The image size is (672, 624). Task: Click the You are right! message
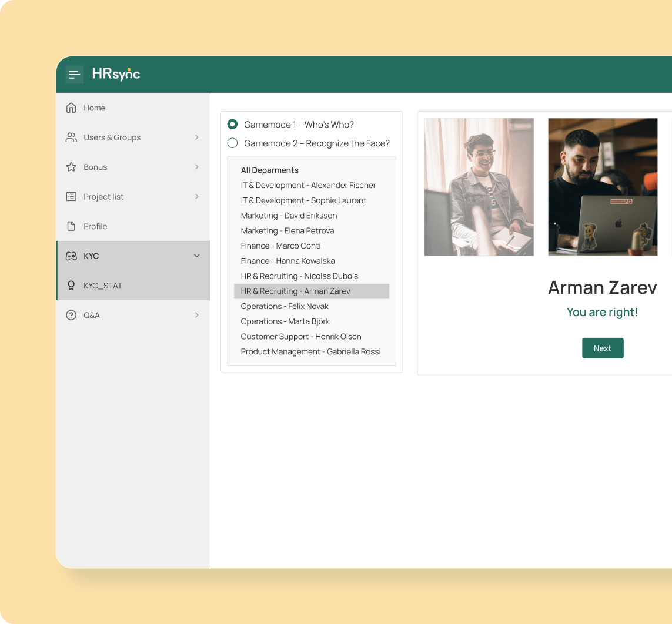click(603, 312)
